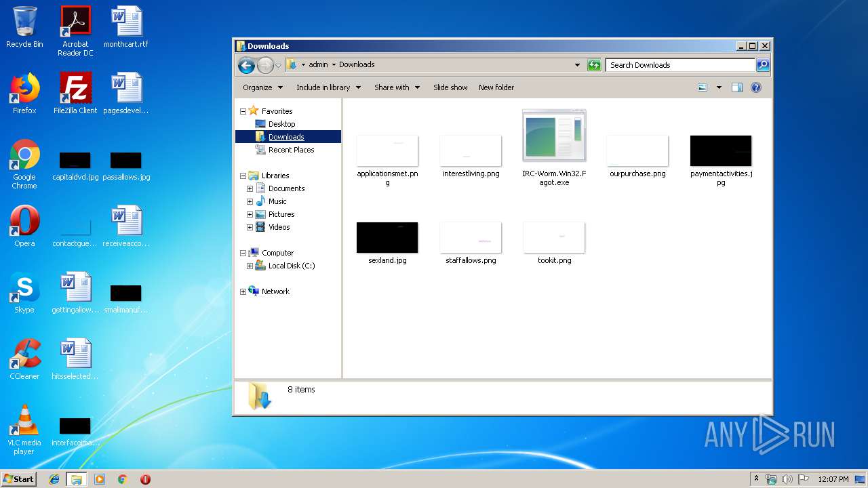
Task: Click New folder in the toolbar
Action: point(496,87)
